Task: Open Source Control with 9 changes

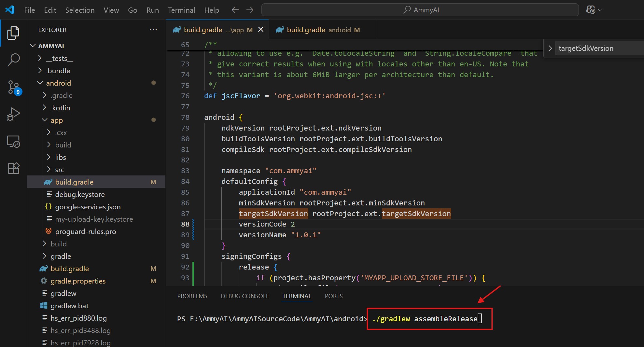Action: [x=14, y=87]
